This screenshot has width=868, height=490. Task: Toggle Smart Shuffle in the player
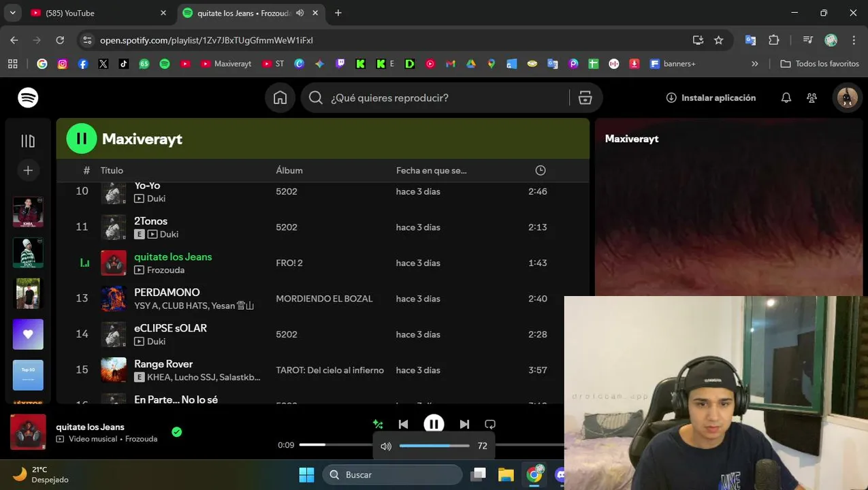pyautogui.click(x=378, y=424)
